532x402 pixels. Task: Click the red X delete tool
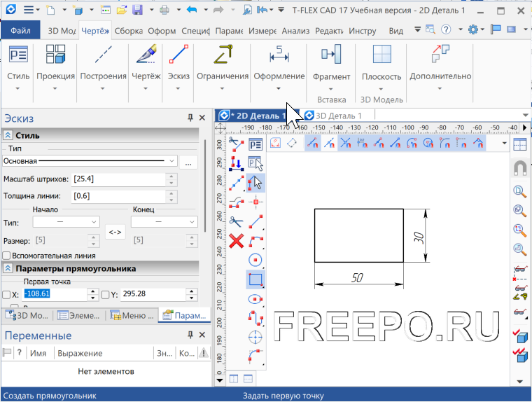pyautogui.click(x=237, y=242)
